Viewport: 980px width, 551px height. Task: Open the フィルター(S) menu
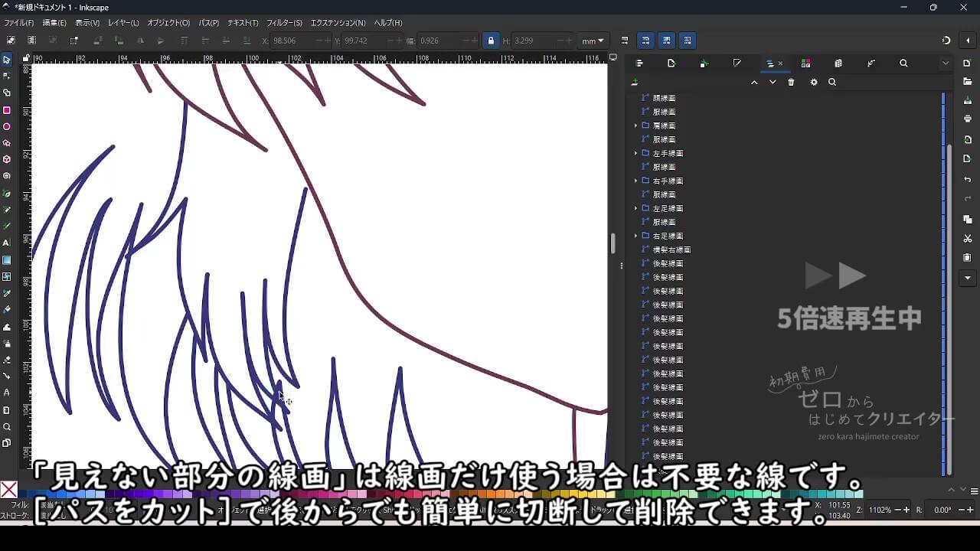(284, 23)
